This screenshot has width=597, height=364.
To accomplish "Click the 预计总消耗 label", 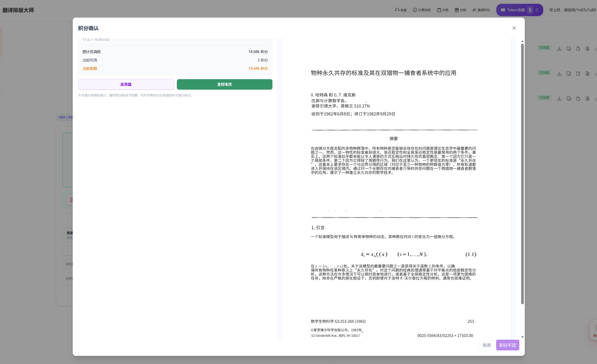I will point(91,52).
